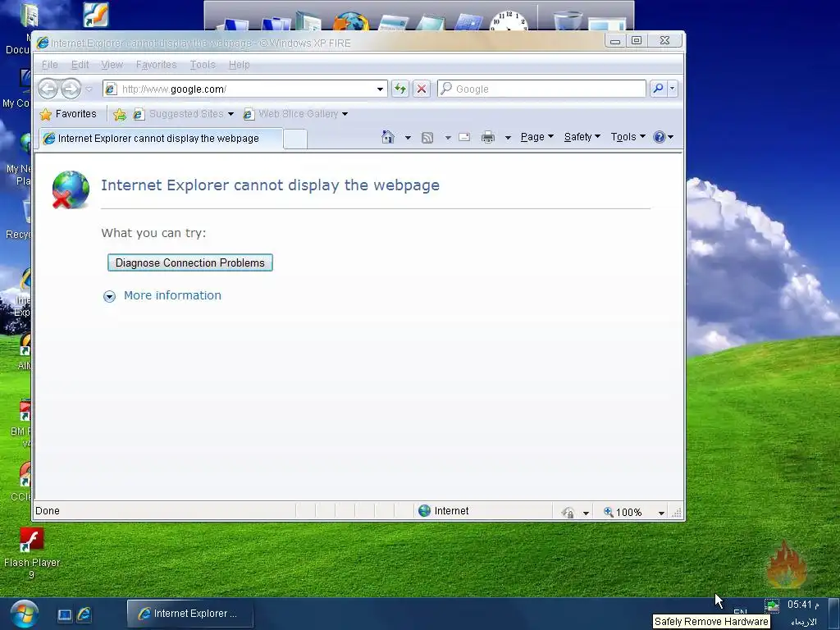The image size is (840, 630).
Task: Go back with the browser Back arrow
Action: pyautogui.click(x=48, y=89)
